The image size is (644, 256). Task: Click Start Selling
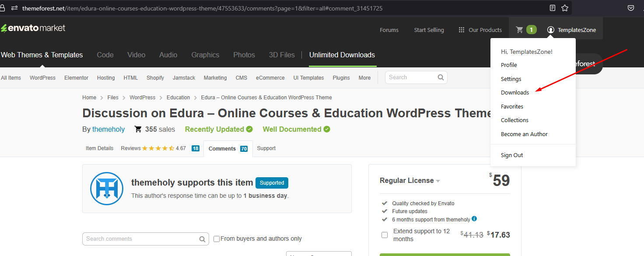point(429,30)
